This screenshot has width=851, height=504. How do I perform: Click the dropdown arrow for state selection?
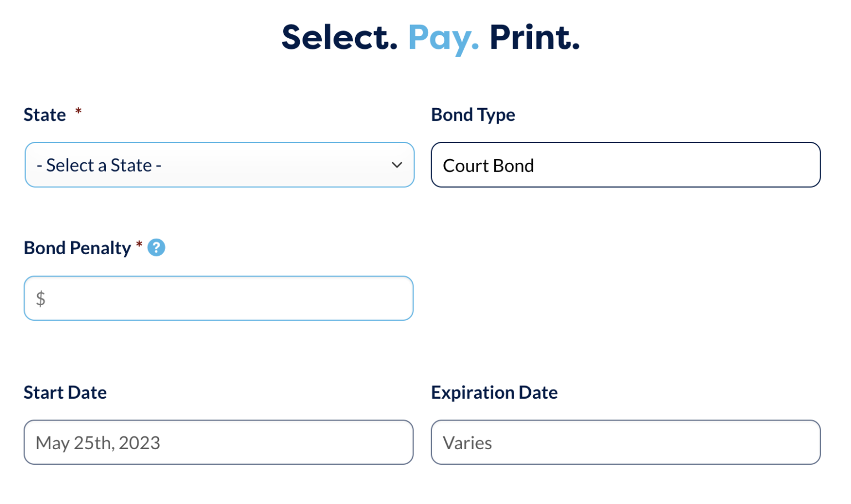tap(397, 164)
